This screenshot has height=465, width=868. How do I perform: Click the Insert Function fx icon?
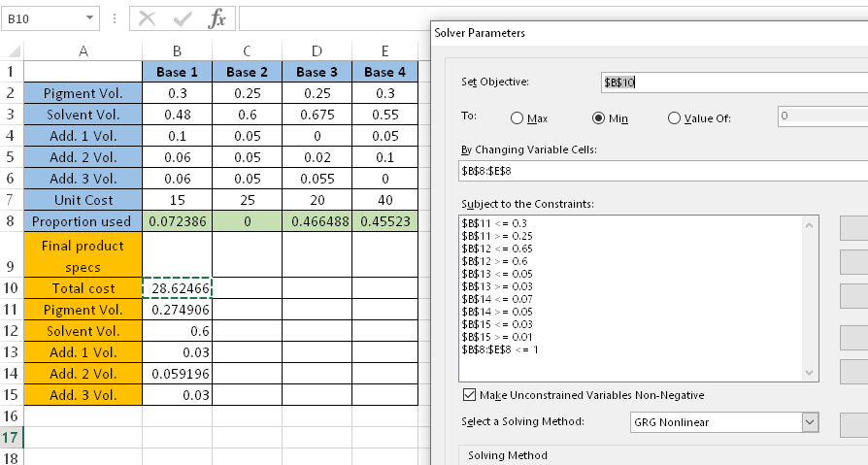click(x=217, y=18)
